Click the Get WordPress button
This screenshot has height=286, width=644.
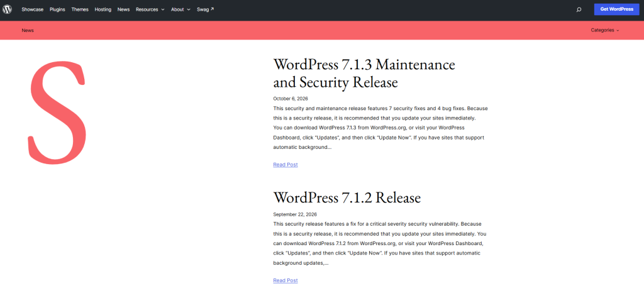tap(616, 9)
